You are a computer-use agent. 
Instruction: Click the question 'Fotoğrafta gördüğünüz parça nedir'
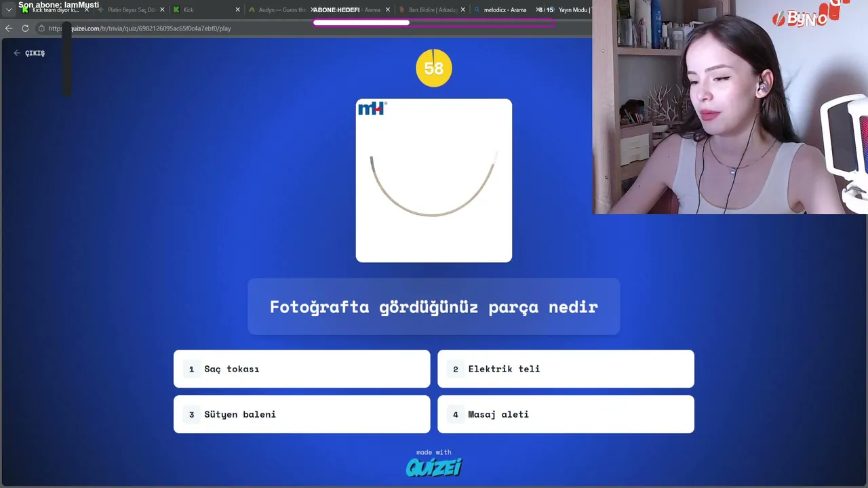pos(434,307)
